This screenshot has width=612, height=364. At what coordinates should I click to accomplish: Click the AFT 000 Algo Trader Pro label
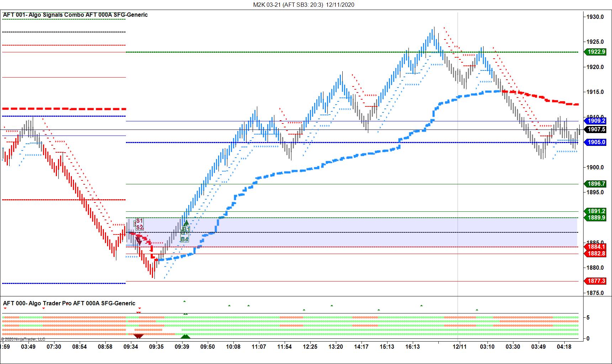pyautogui.click(x=69, y=303)
